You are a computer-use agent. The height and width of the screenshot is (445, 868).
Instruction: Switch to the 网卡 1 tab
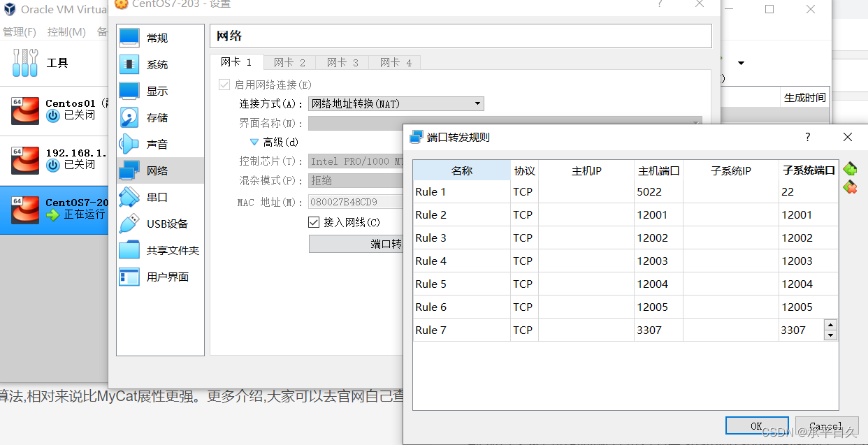[236, 62]
